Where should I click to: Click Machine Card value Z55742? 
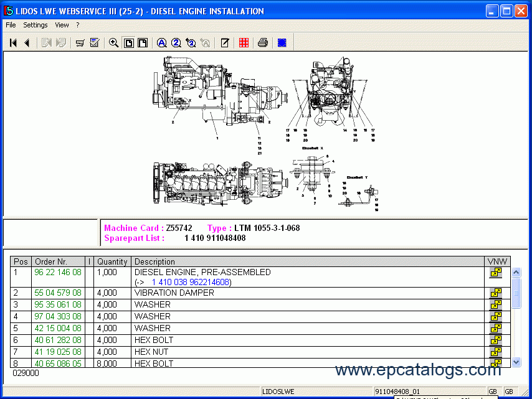pos(179,228)
